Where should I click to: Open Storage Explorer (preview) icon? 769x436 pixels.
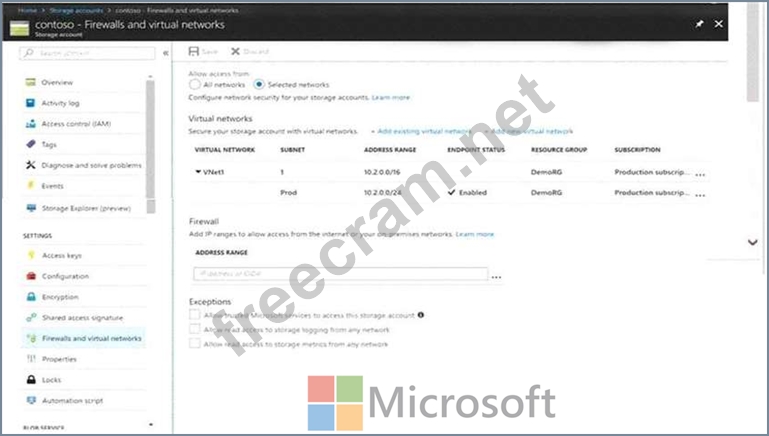tap(31, 208)
